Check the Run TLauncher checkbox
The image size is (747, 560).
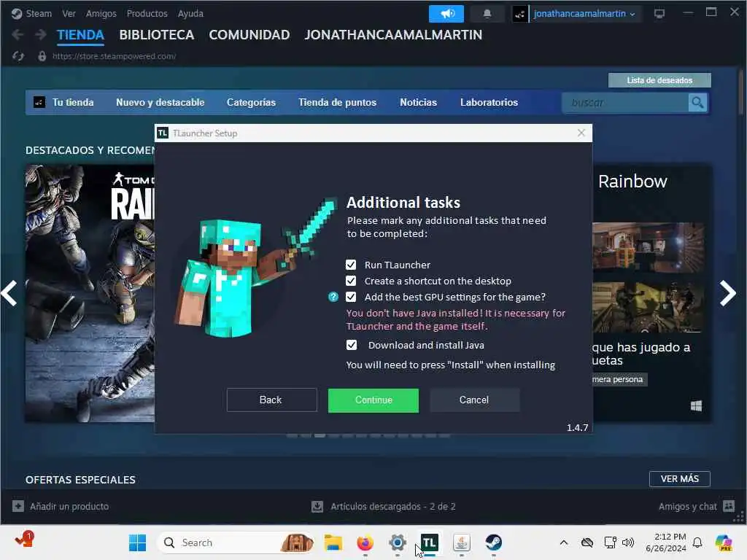[x=351, y=265]
